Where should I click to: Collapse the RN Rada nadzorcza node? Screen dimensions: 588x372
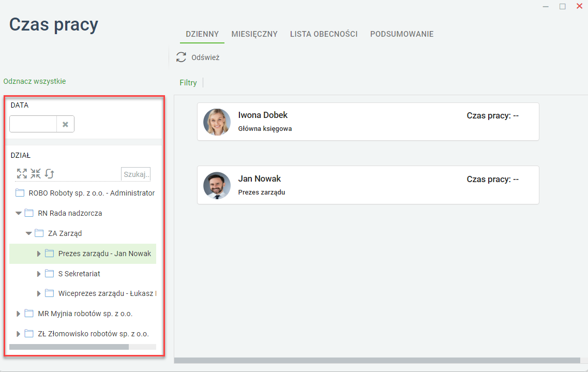tap(19, 213)
